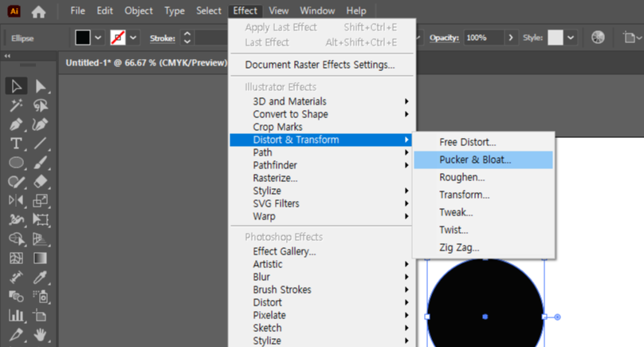The height and width of the screenshot is (347, 644).
Task: Expand the Fill swatch dropdown arrow
Action: [x=98, y=37]
